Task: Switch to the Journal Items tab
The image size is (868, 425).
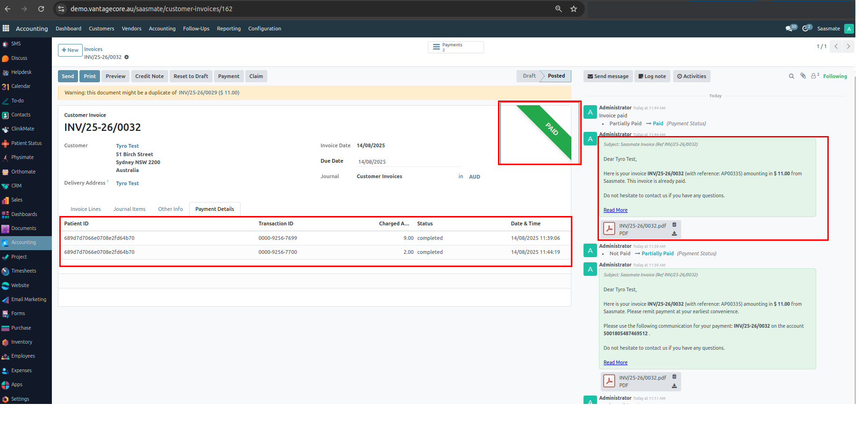Action: point(129,209)
